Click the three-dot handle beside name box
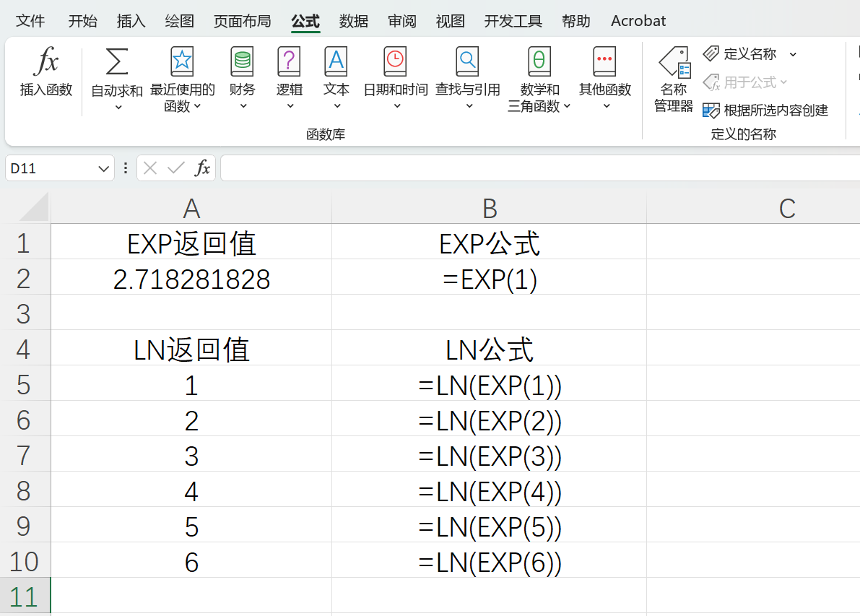 (126, 168)
